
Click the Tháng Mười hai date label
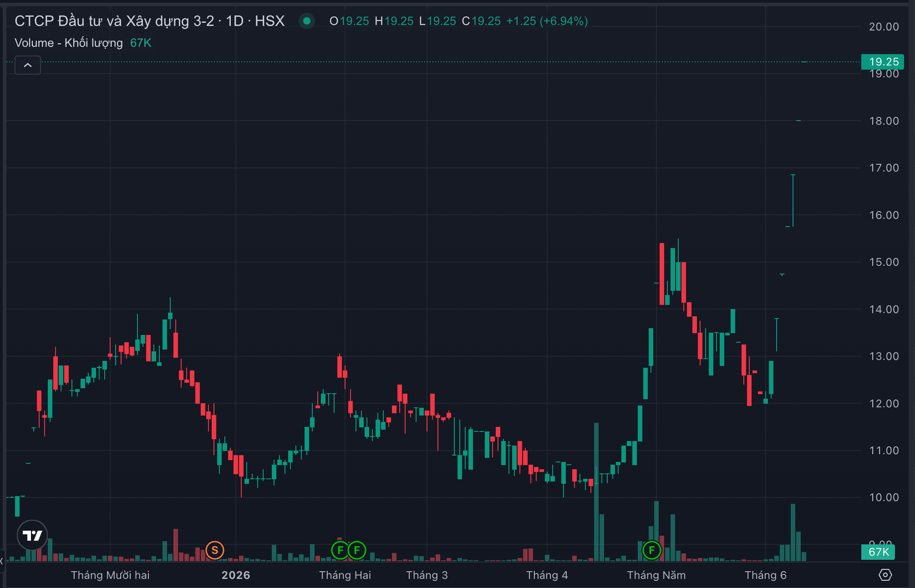click(110, 575)
